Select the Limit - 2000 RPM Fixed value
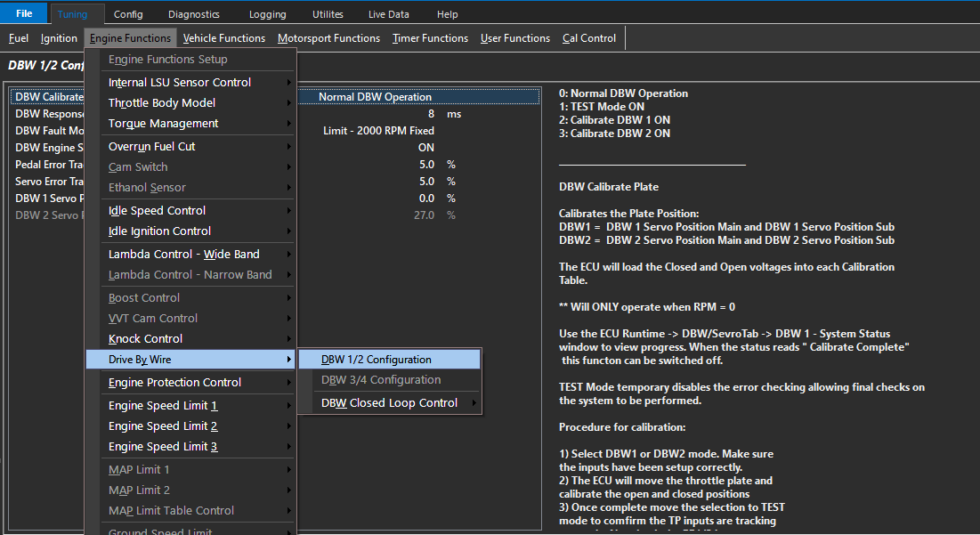 378,131
